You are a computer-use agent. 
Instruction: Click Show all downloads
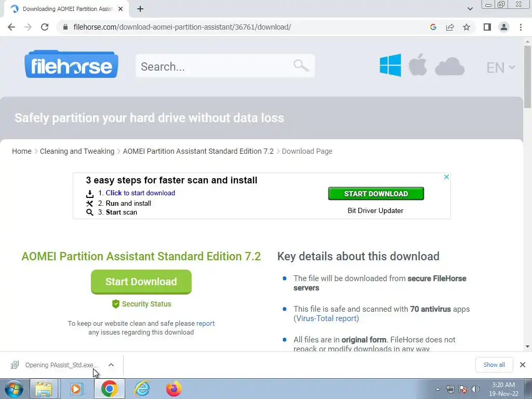tap(494, 365)
